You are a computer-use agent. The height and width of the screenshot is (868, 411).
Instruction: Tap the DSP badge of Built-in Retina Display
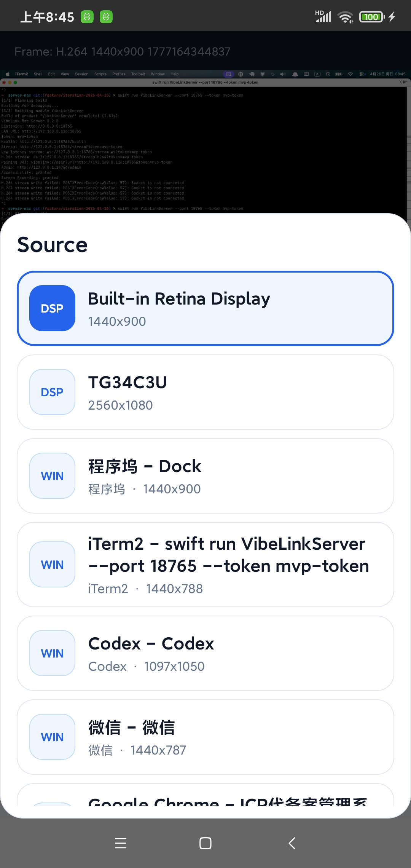[x=53, y=308]
